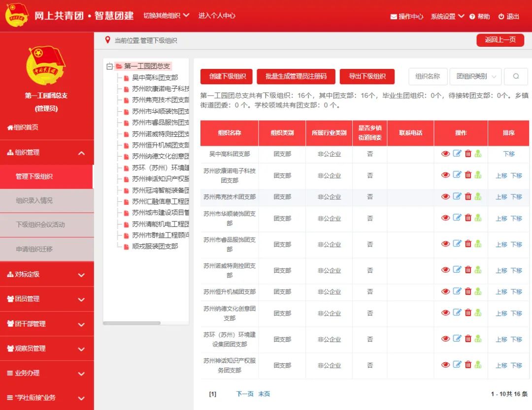Screen dimensions: 532x410
Task: Click the search magnifier button
Action: click(x=516, y=76)
